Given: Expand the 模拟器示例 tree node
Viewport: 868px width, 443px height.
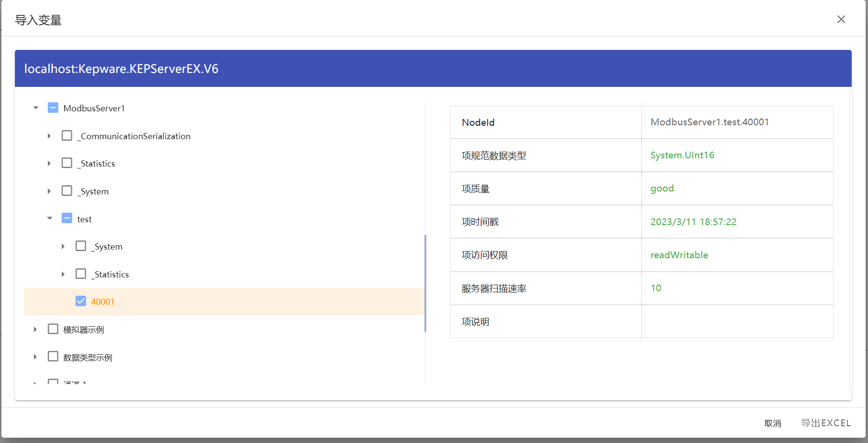Looking at the screenshot, I should 36,329.
